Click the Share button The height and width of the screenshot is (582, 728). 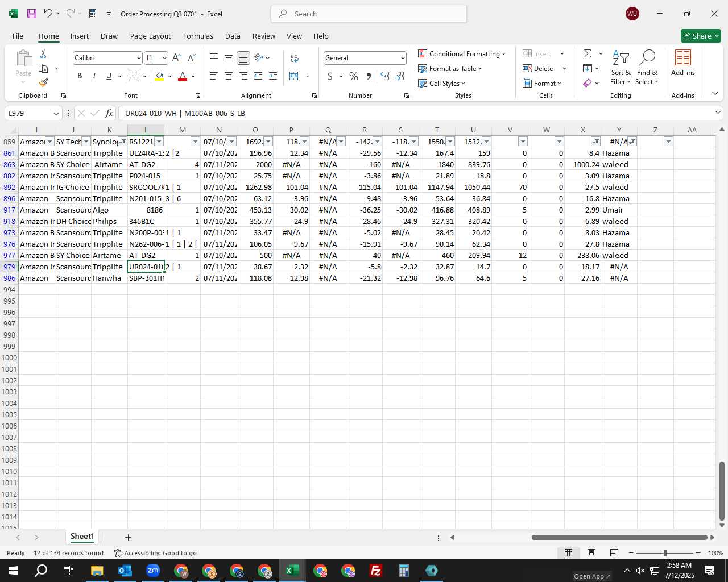pyautogui.click(x=701, y=36)
